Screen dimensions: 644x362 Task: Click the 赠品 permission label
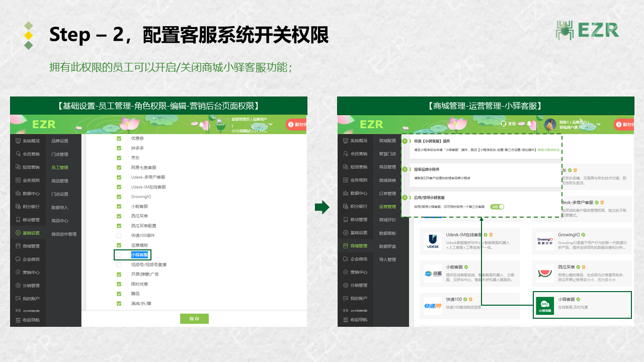pyautogui.click(x=135, y=294)
